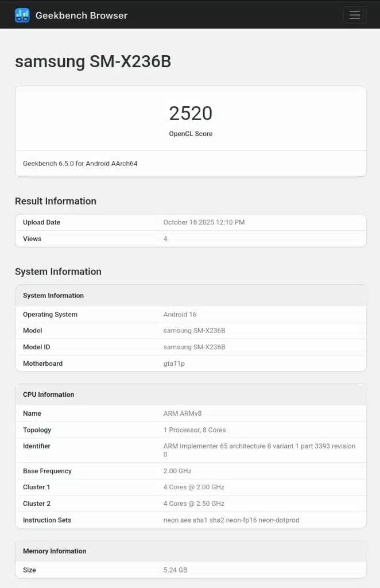
Task: Select the Cluster 2 value 4 Cores @ 2.50 GHz
Action: coord(193,504)
